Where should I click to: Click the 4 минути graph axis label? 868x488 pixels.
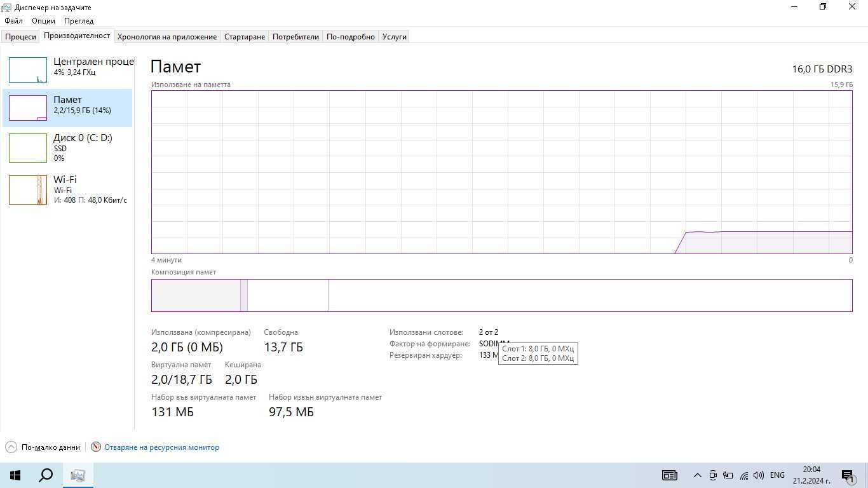pos(166,260)
